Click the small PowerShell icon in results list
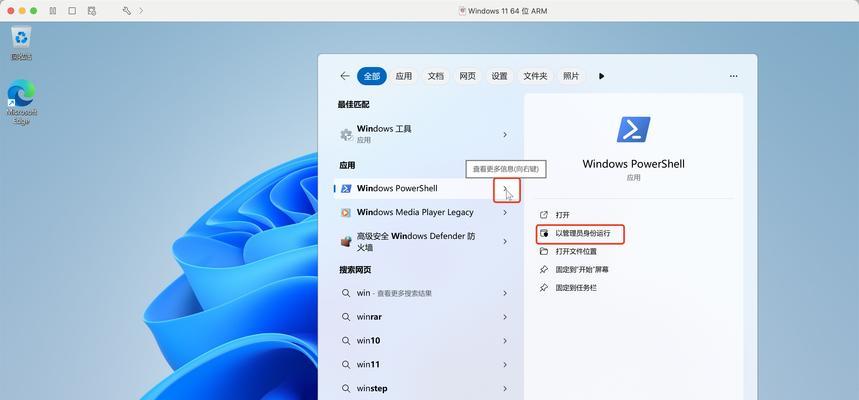The image size is (859, 400). [346, 188]
